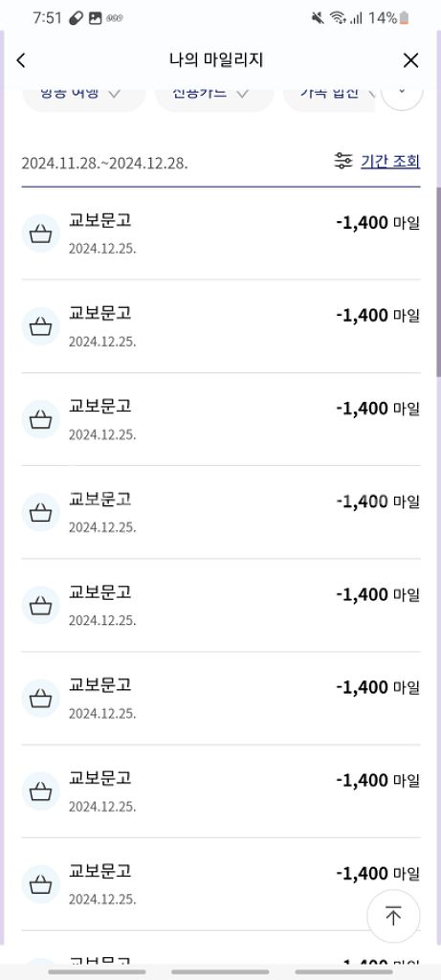Tap the basket icon of the first 교보문고 entry
This screenshot has height=980, width=441.
click(40, 234)
